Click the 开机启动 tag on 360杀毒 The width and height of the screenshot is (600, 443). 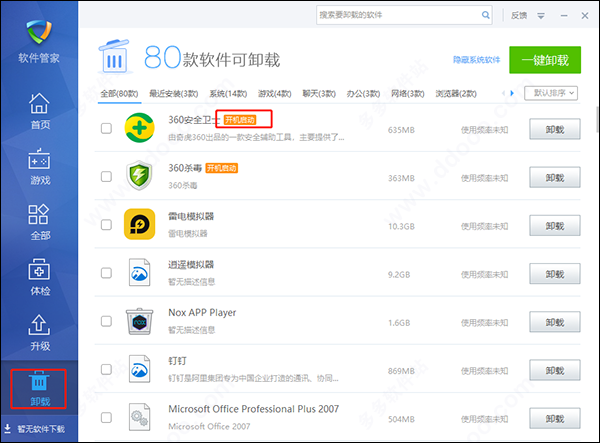[222, 168]
